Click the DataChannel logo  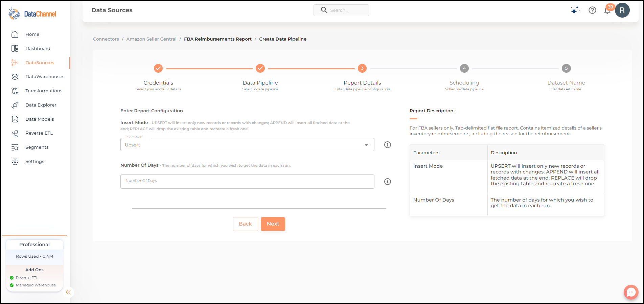tap(32, 14)
